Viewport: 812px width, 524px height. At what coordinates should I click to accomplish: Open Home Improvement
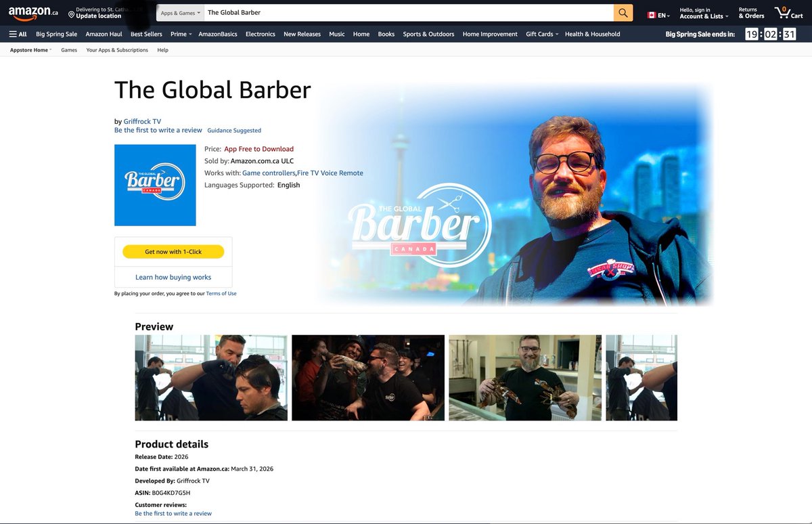tap(490, 34)
